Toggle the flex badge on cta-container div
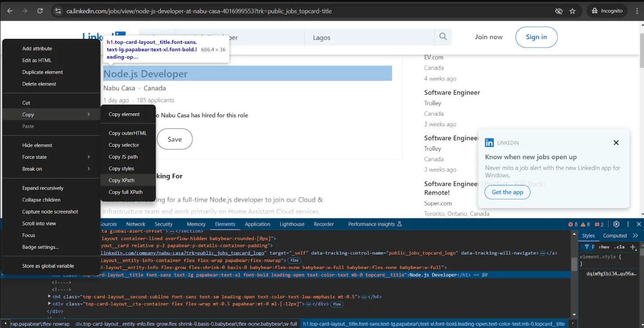This screenshot has height=328, width=644. pos(337,304)
